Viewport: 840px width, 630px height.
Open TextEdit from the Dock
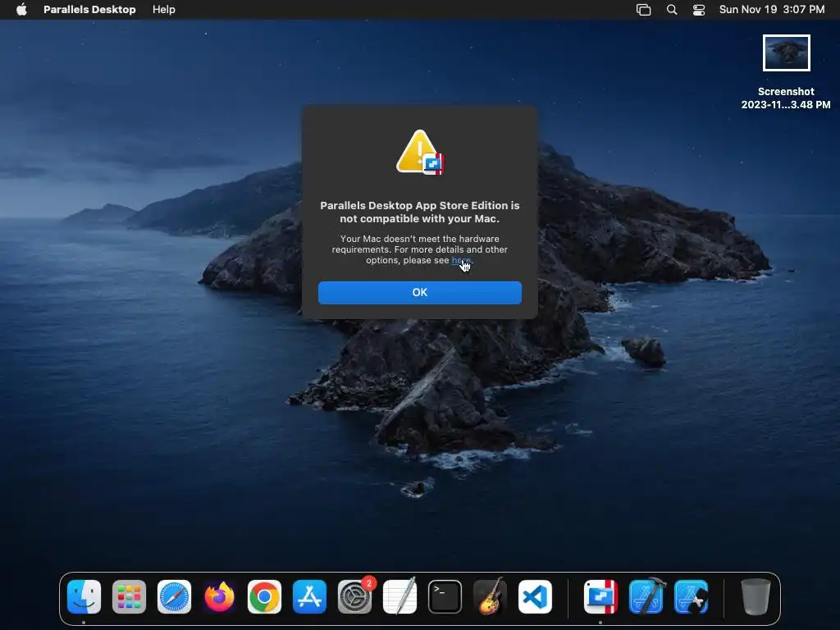click(399, 596)
